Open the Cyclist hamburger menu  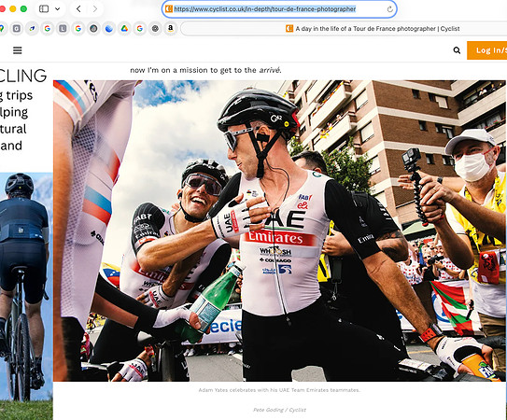click(x=18, y=50)
